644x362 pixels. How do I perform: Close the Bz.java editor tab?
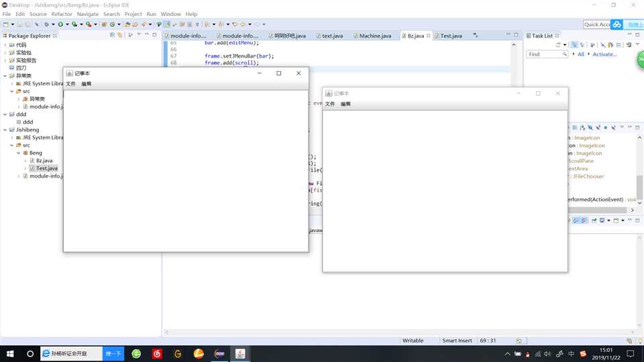(x=429, y=36)
